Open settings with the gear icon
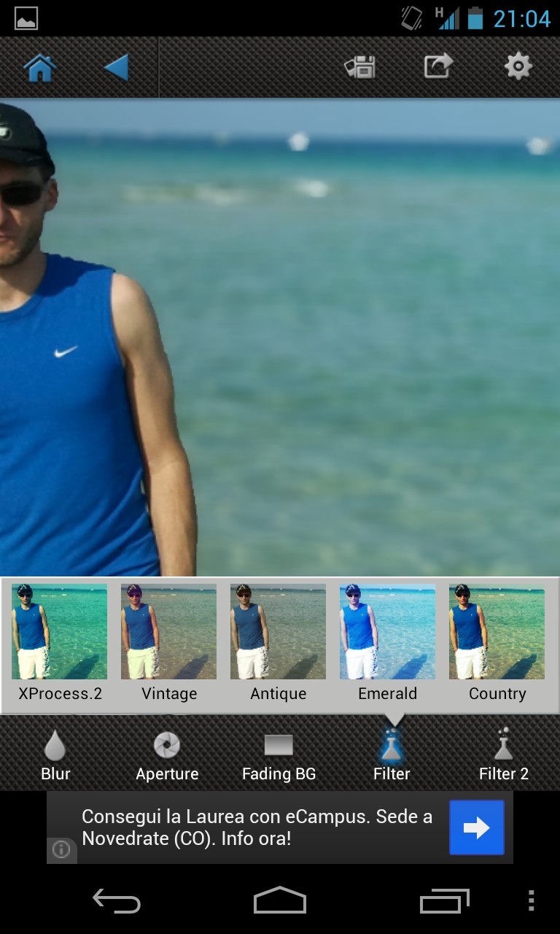The height and width of the screenshot is (934, 560). [x=518, y=67]
